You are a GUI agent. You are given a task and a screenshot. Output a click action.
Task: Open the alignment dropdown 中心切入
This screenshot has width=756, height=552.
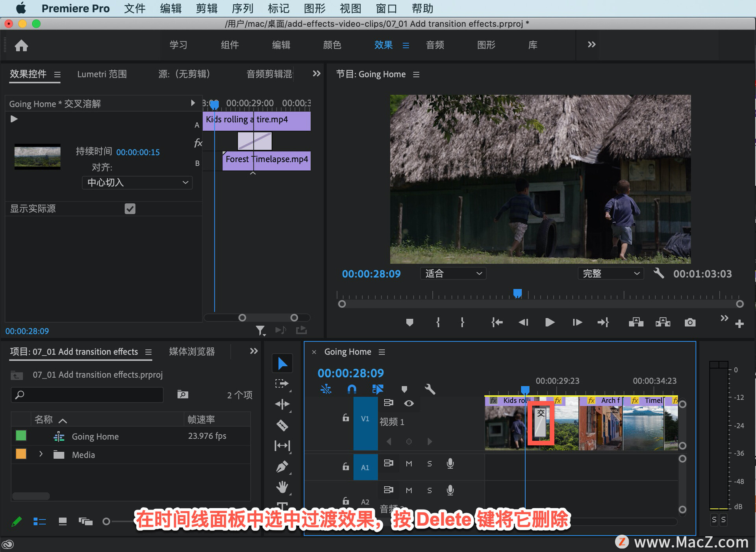(x=137, y=183)
